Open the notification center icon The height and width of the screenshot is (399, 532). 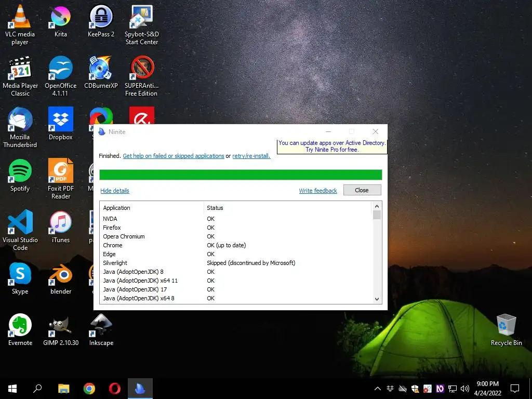click(515, 389)
